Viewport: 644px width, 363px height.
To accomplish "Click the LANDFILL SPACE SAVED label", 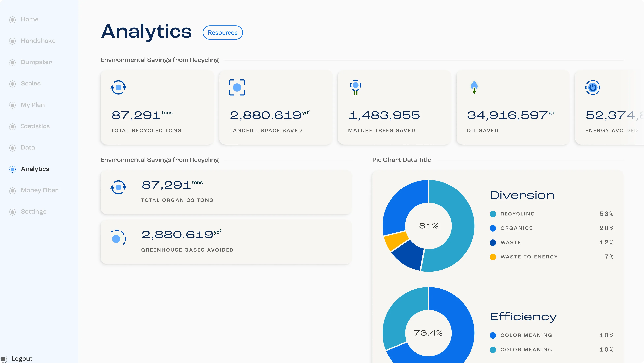I will click(266, 130).
